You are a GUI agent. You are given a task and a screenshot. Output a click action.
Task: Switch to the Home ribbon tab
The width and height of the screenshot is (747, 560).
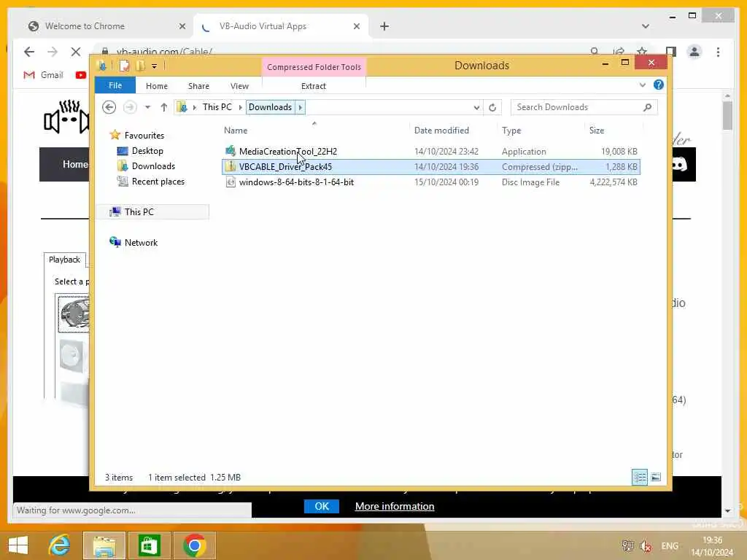(156, 86)
